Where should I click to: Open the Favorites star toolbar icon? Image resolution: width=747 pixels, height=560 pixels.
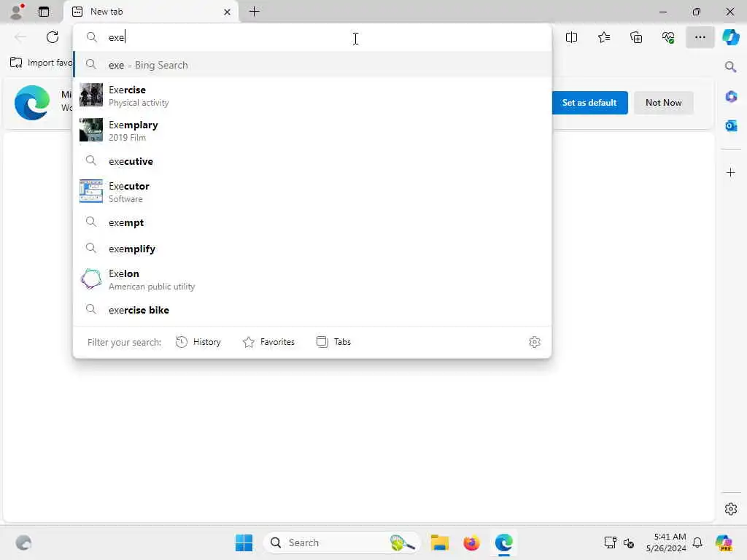pyautogui.click(x=603, y=37)
